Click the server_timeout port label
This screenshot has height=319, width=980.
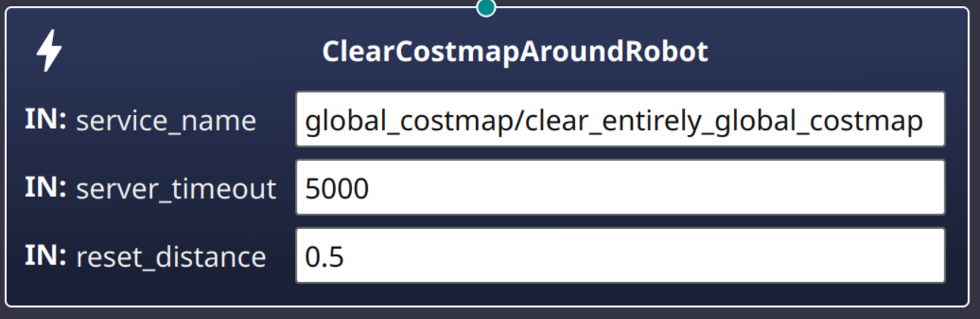tap(176, 189)
